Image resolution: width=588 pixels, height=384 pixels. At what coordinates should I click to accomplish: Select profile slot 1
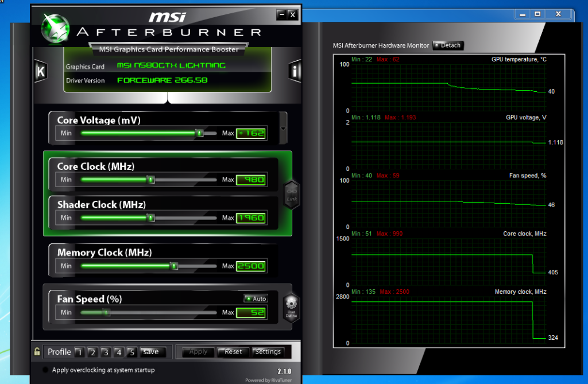pyautogui.click(x=80, y=352)
